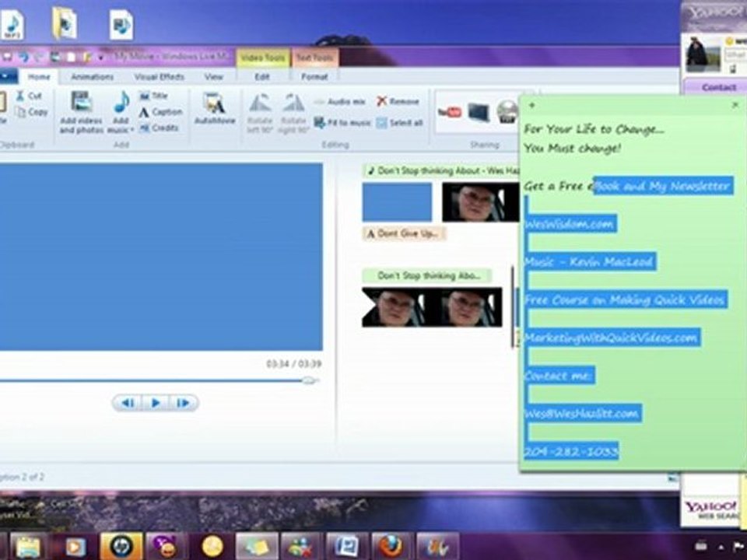Select the blue title clip thumbnail
The width and height of the screenshot is (747, 560).
click(x=398, y=202)
